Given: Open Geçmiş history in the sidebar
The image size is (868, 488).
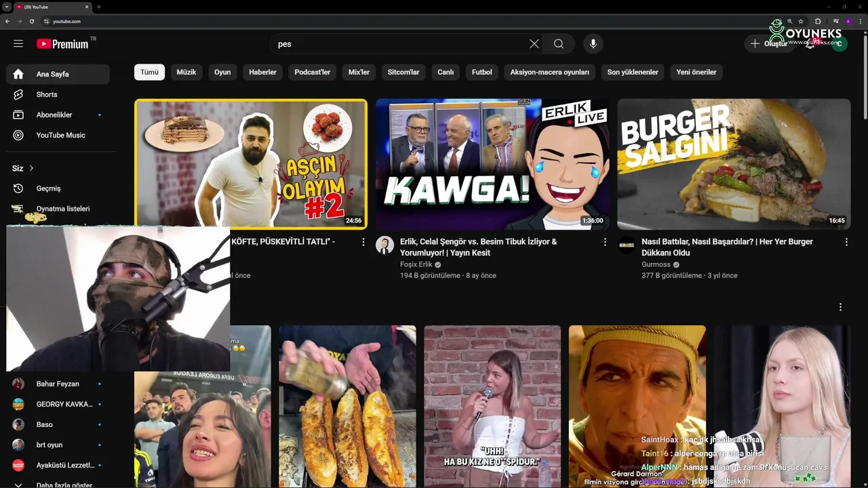Looking at the screenshot, I should coord(58,188).
